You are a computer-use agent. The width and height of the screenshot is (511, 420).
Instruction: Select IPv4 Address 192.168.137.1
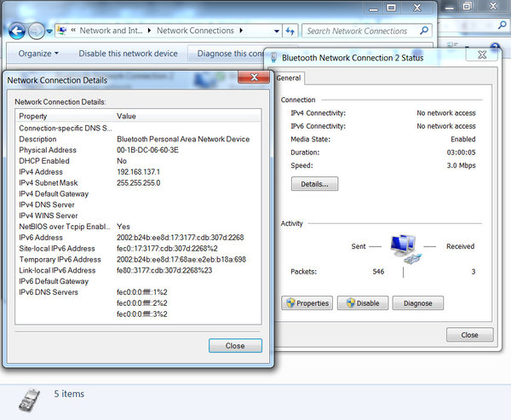pyautogui.click(x=138, y=172)
